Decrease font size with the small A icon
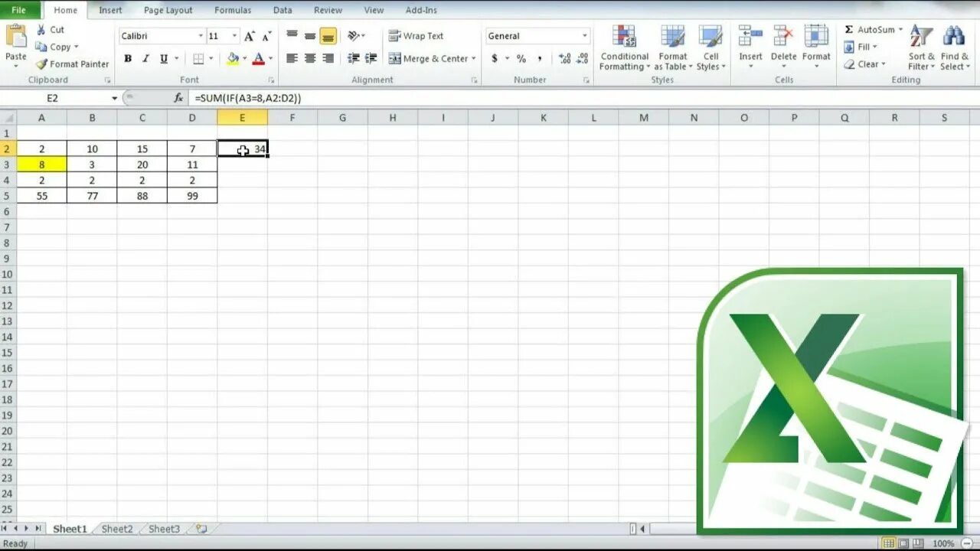 coord(266,36)
